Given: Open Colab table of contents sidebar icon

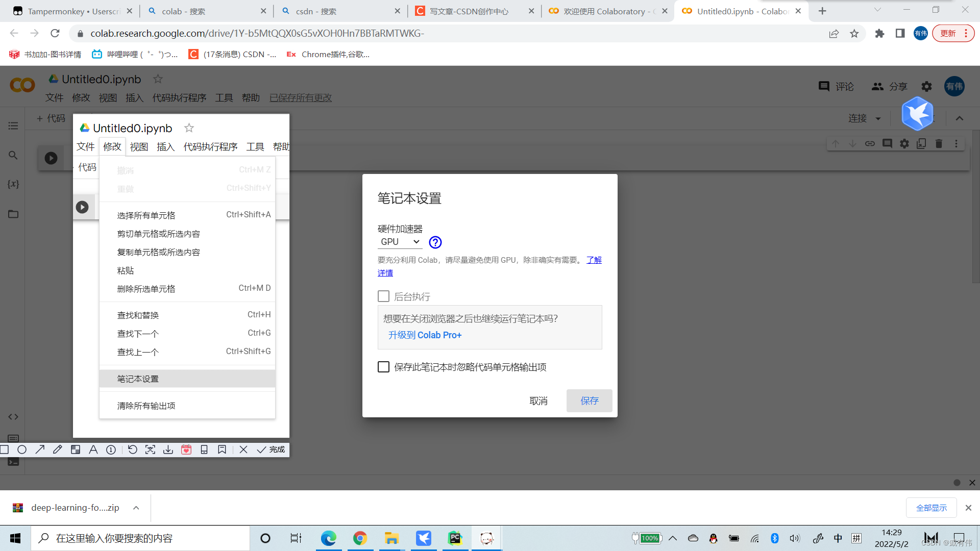Looking at the screenshot, I should [x=13, y=126].
